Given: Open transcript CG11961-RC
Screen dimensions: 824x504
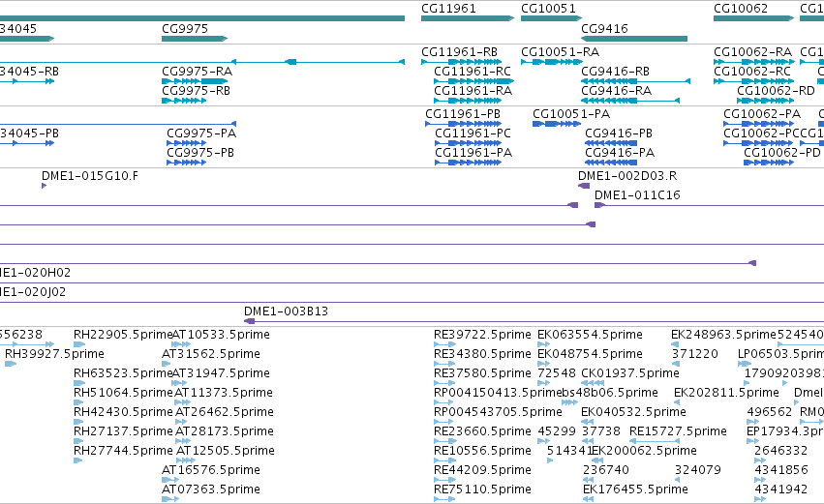Looking at the screenshot, I should (473, 81).
